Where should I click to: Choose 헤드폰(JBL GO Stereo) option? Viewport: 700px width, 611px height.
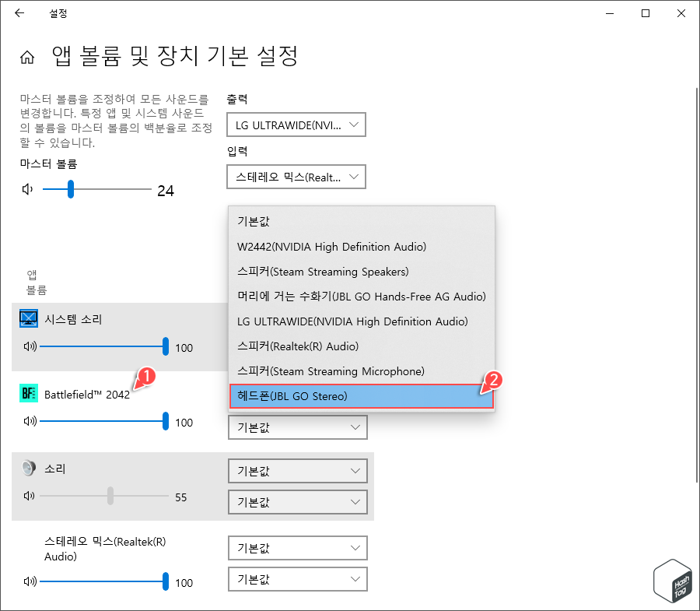point(361,396)
